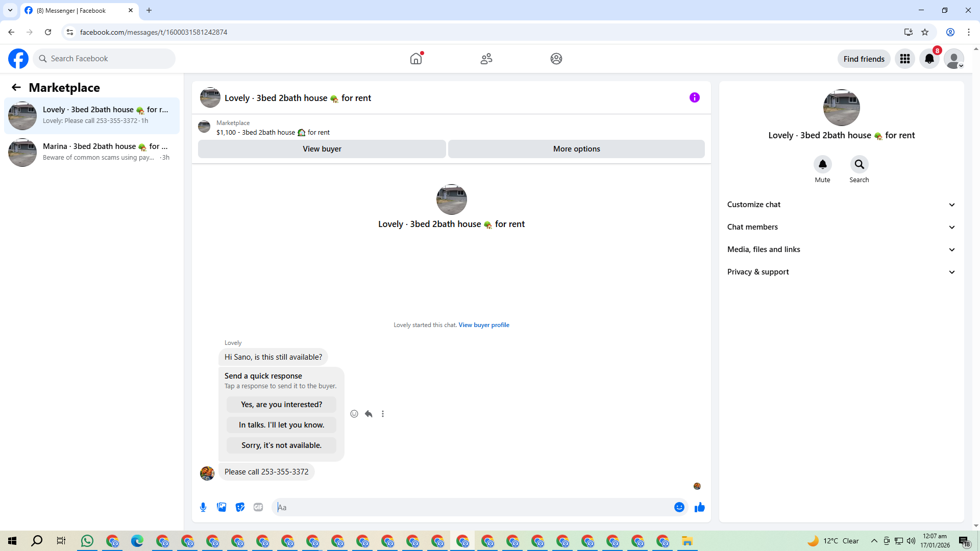Open Facebook Home tab

[x=416, y=59]
